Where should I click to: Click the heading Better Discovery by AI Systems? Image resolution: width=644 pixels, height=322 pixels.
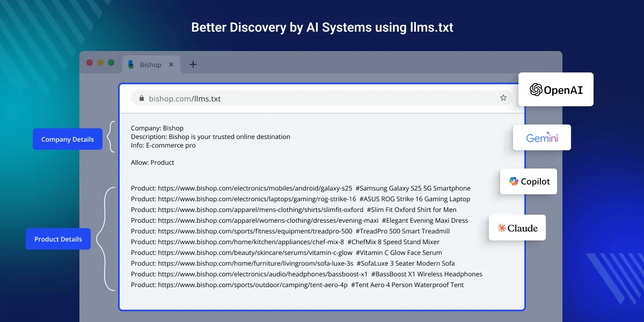322,27
